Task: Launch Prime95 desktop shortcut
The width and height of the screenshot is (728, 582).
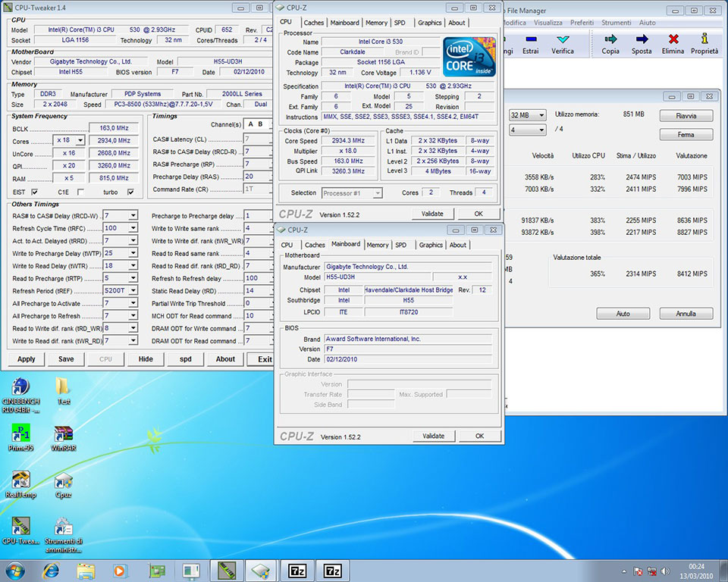Action: (x=20, y=438)
